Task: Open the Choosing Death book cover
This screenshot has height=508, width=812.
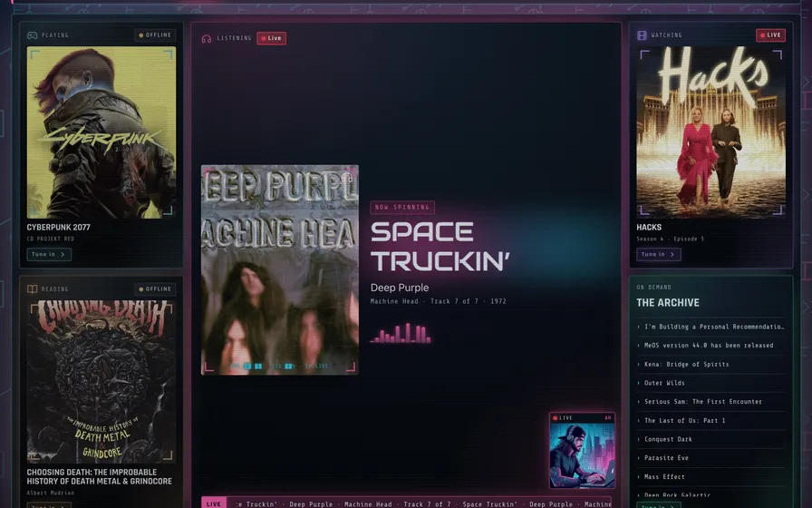Action: tap(101, 382)
